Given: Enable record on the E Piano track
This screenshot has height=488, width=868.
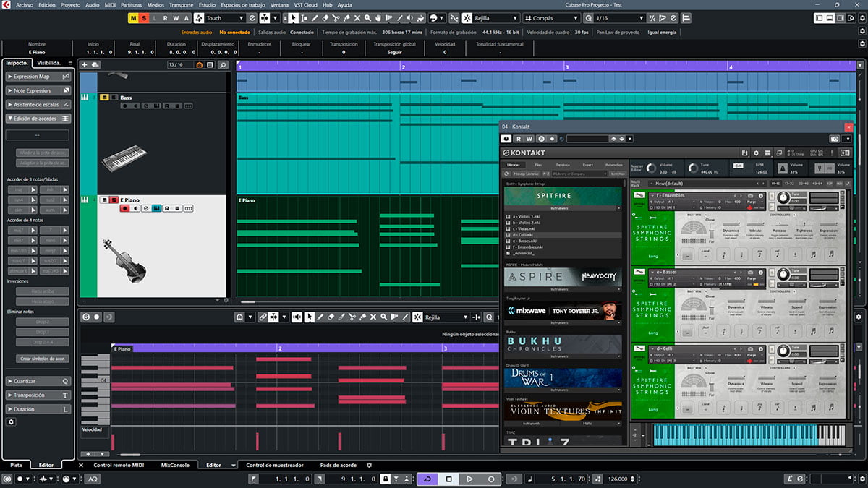Looking at the screenshot, I should [x=124, y=208].
